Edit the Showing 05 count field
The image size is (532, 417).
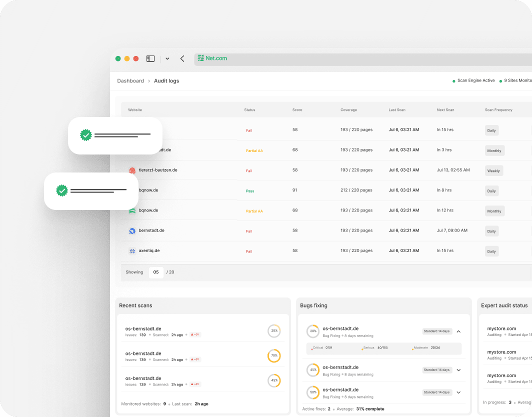156,272
